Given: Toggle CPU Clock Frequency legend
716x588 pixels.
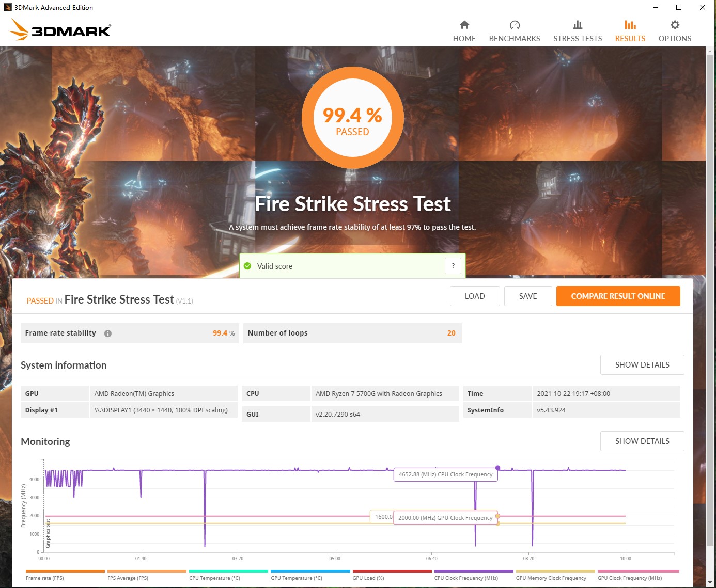Looking at the screenshot, I should (474, 575).
